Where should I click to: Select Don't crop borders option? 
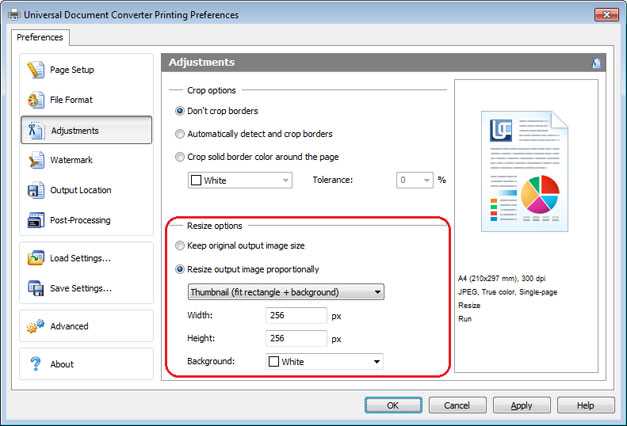click(180, 111)
